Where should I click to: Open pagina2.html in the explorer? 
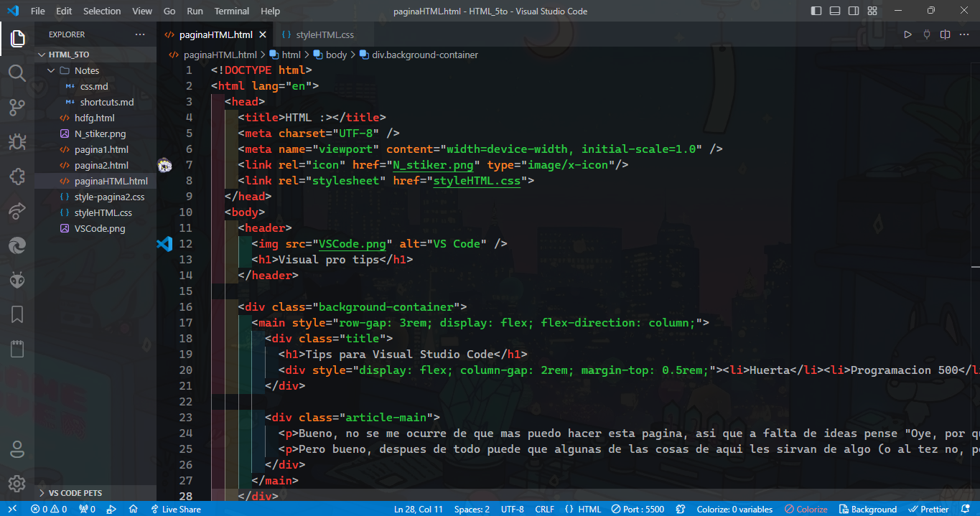point(101,165)
